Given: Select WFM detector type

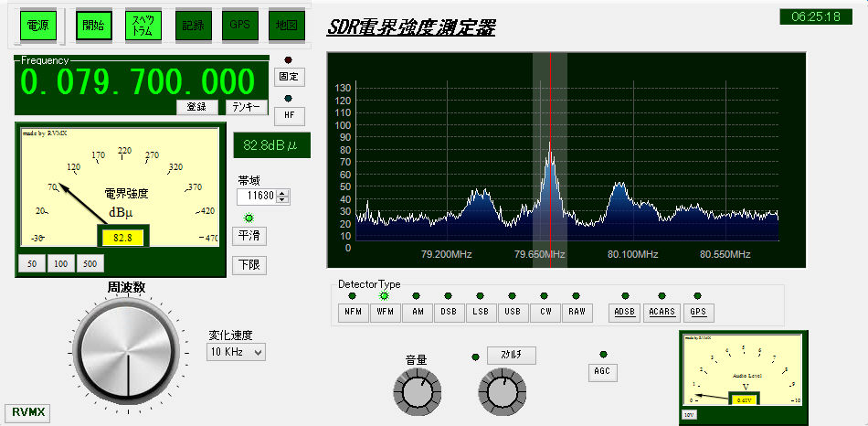Looking at the screenshot, I should coord(384,312).
